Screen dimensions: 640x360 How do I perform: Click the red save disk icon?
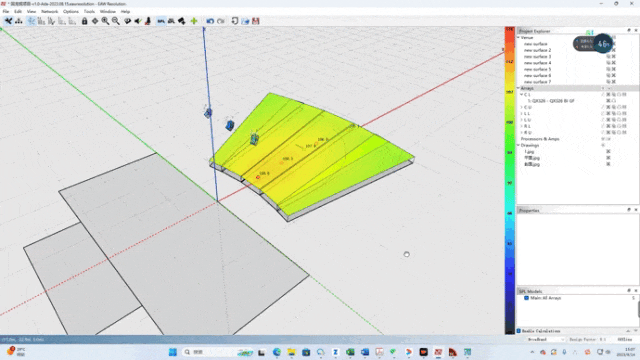coord(256,21)
